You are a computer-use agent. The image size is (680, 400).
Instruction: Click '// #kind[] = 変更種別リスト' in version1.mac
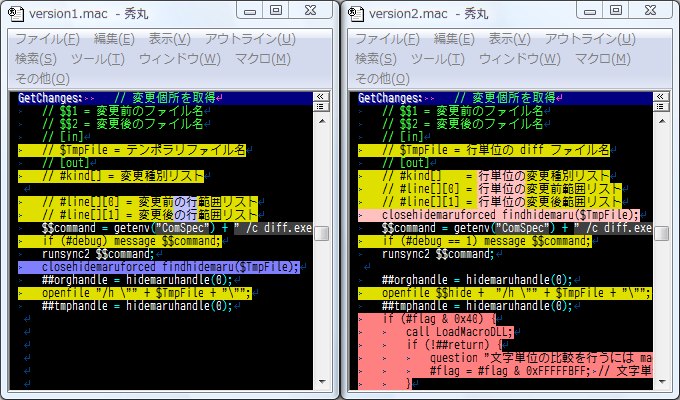click(111, 176)
